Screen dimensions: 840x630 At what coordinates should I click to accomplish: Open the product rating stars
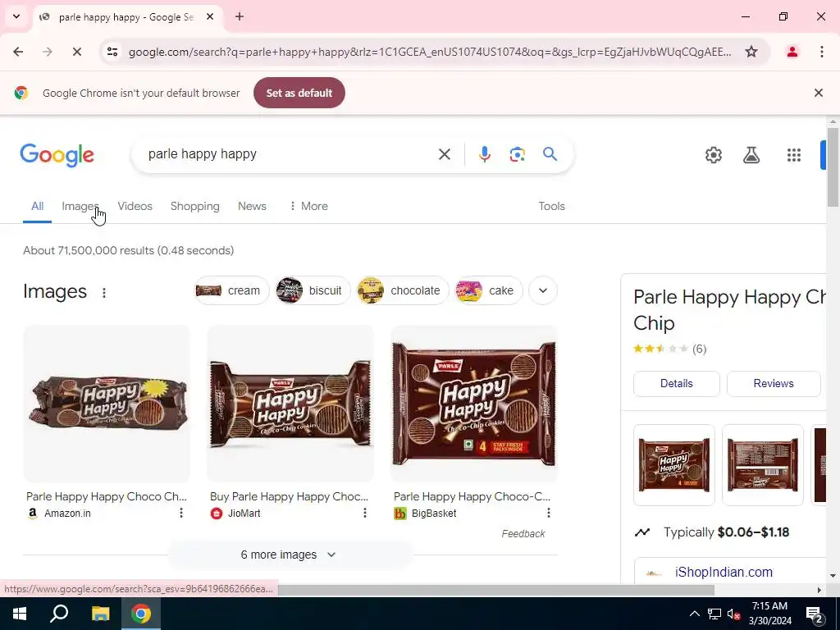660,349
